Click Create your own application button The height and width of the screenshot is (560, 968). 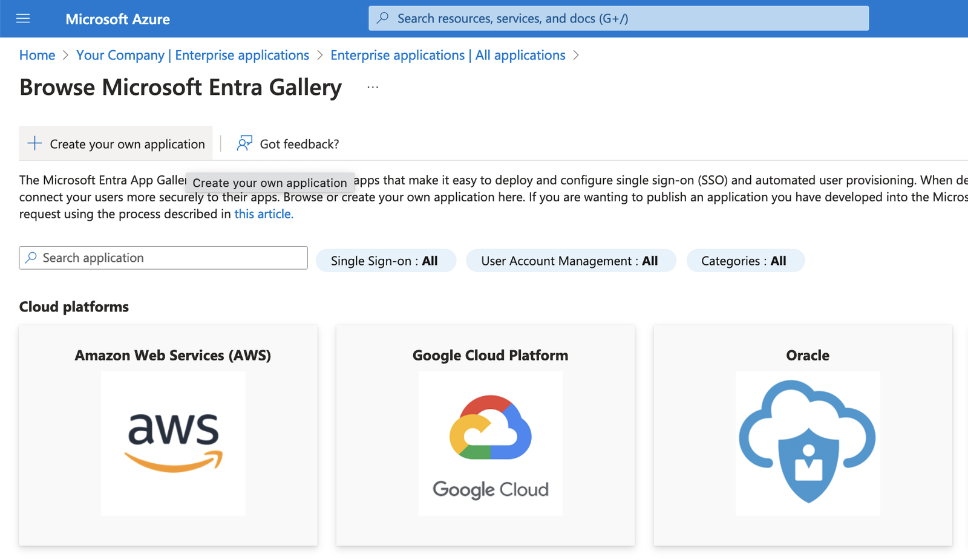pos(116,143)
